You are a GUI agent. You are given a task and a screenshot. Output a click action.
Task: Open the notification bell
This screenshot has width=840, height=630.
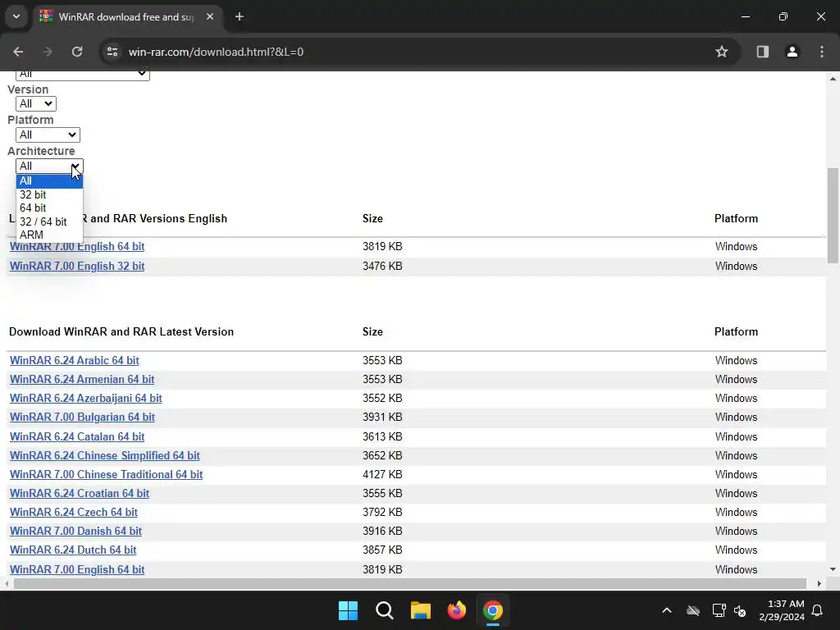(x=818, y=610)
